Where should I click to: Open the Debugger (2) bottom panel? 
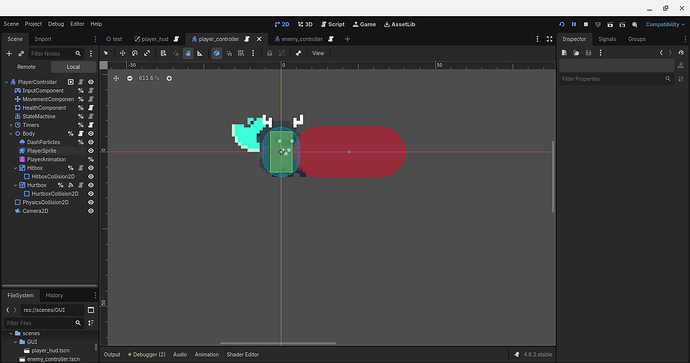coord(147,355)
